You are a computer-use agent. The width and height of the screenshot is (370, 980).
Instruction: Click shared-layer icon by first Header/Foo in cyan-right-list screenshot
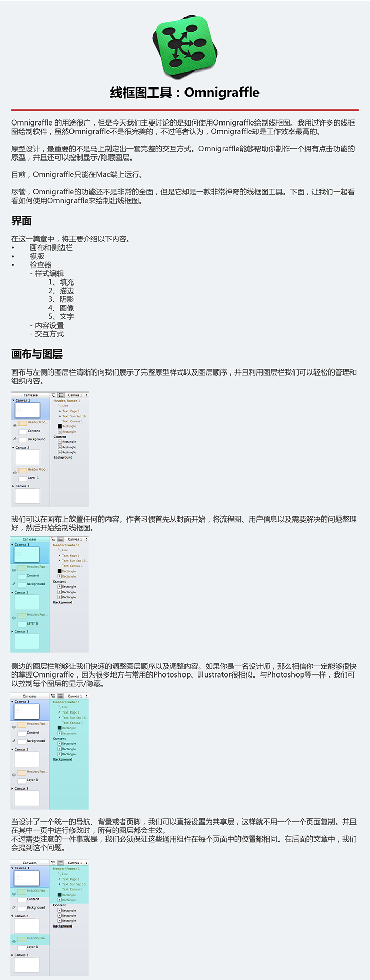click(x=14, y=727)
